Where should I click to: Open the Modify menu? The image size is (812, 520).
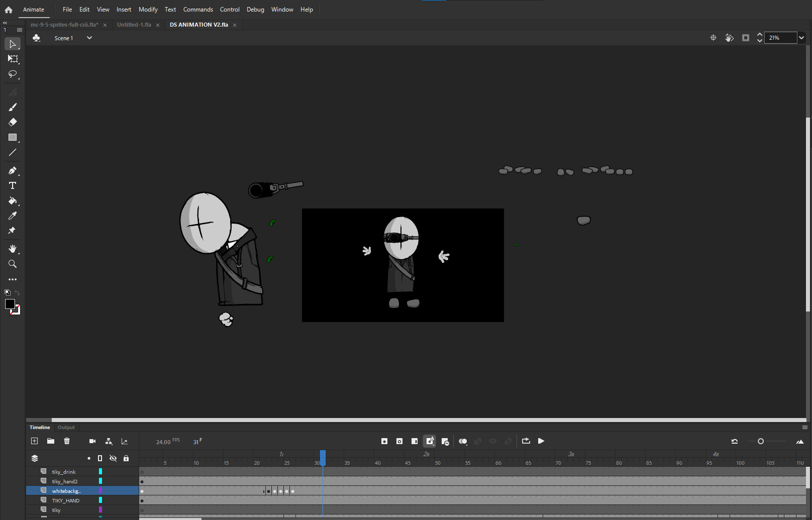click(x=148, y=10)
